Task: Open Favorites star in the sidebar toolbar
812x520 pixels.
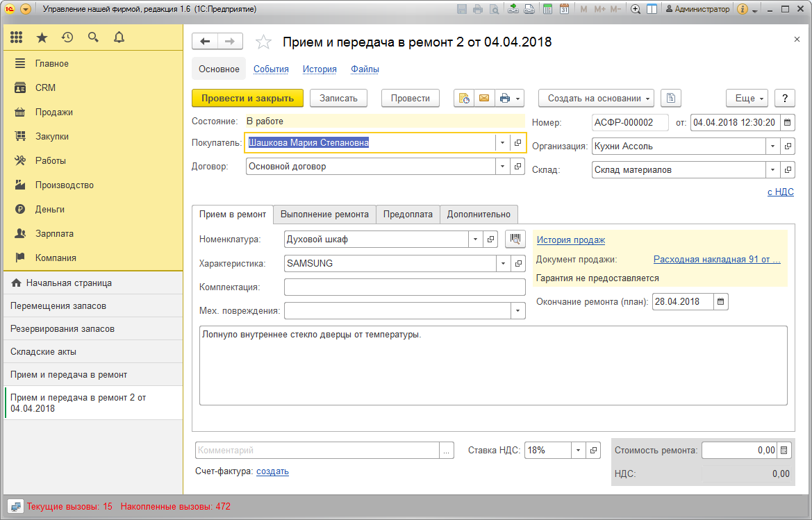Action: point(42,37)
